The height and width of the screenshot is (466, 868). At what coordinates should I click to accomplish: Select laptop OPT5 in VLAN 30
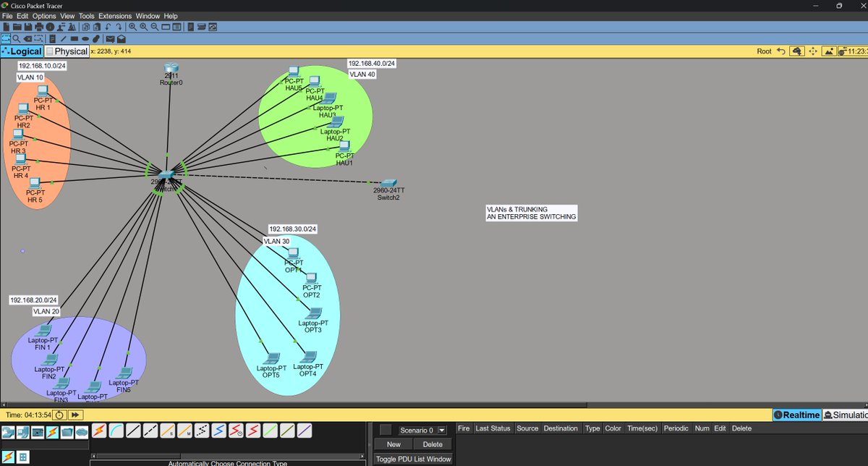tap(271, 358)
